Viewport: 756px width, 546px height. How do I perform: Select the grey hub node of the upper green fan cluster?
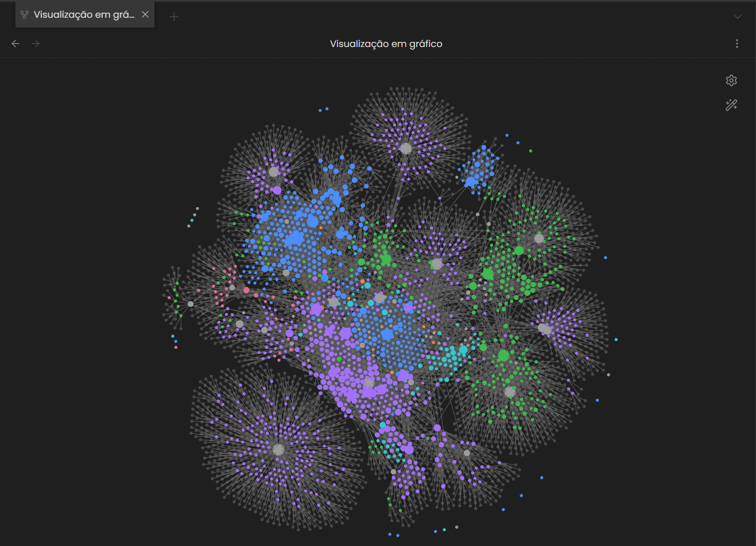(x=539, y=238)
